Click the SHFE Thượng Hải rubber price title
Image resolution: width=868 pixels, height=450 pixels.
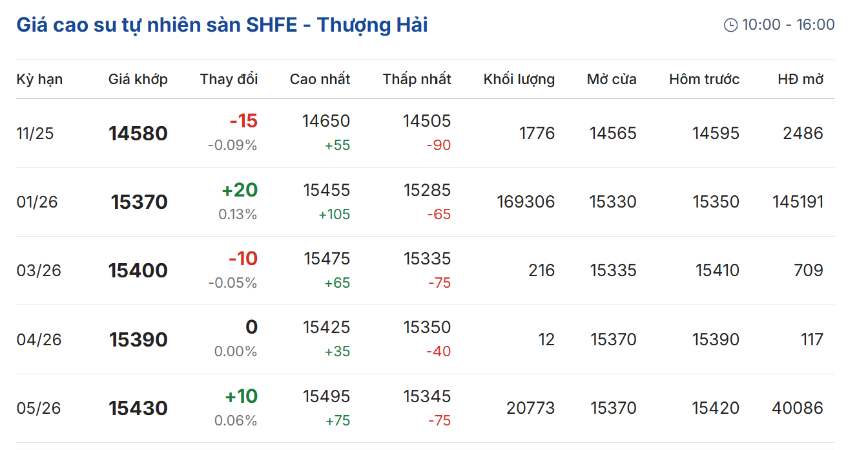tap(222, 25)
